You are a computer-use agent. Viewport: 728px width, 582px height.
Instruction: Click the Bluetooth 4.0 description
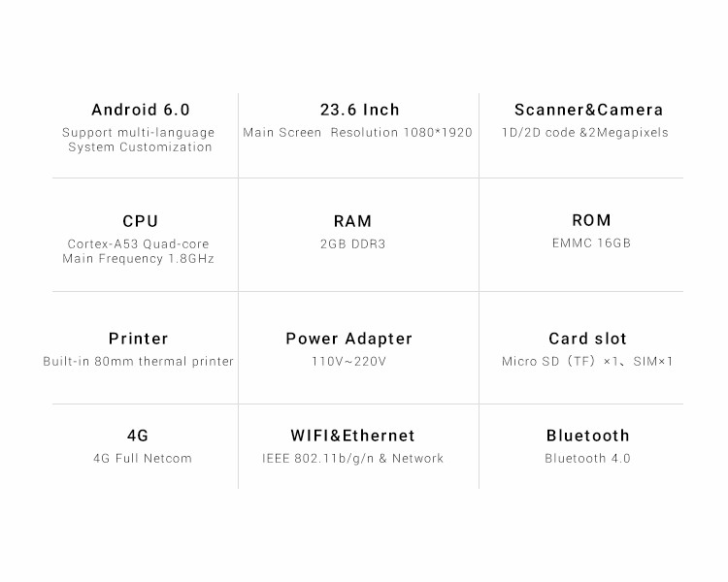pos(588,459)
